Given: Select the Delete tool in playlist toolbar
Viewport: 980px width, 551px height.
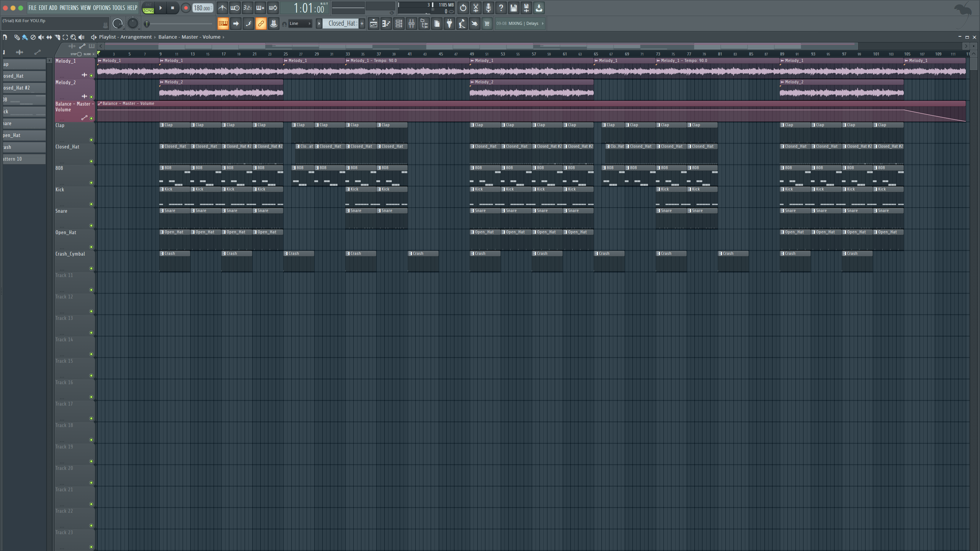Looking at the screenshot, I should [33, 37].
